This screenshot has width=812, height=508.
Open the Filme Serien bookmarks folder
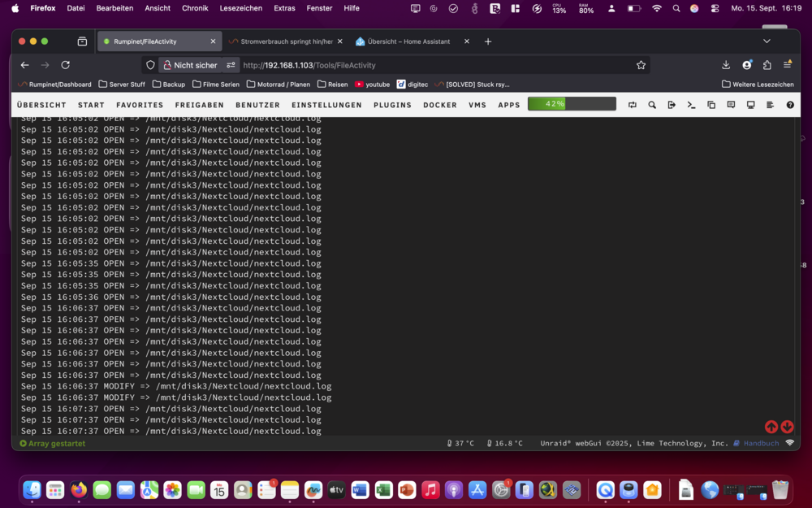[216, 84]
